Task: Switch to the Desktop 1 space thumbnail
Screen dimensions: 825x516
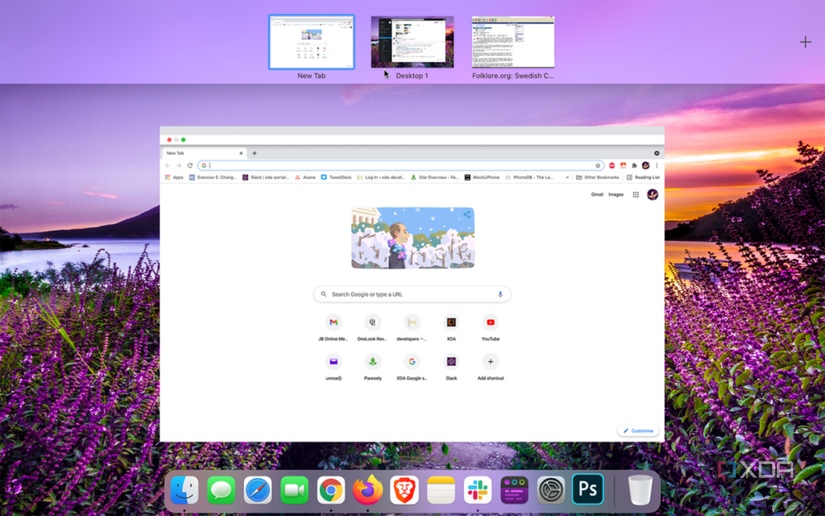Action: point(412,42)
